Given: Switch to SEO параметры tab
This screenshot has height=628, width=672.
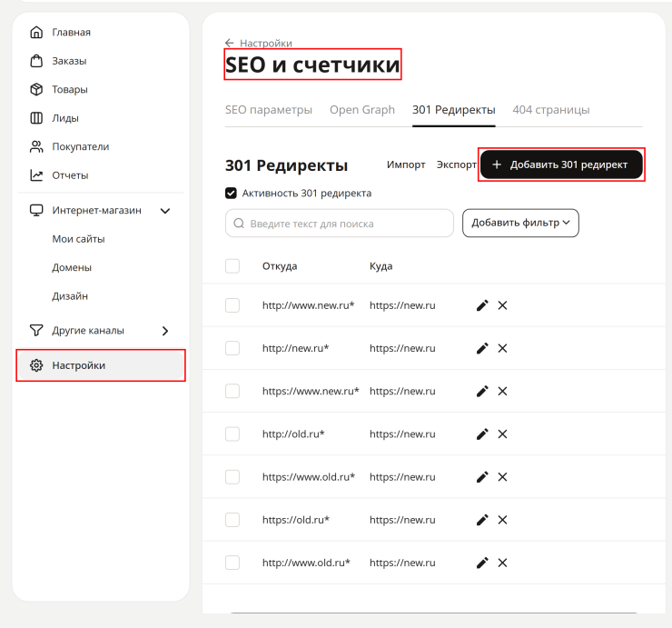Looking at the screenshot, I should tap(269, 110).
